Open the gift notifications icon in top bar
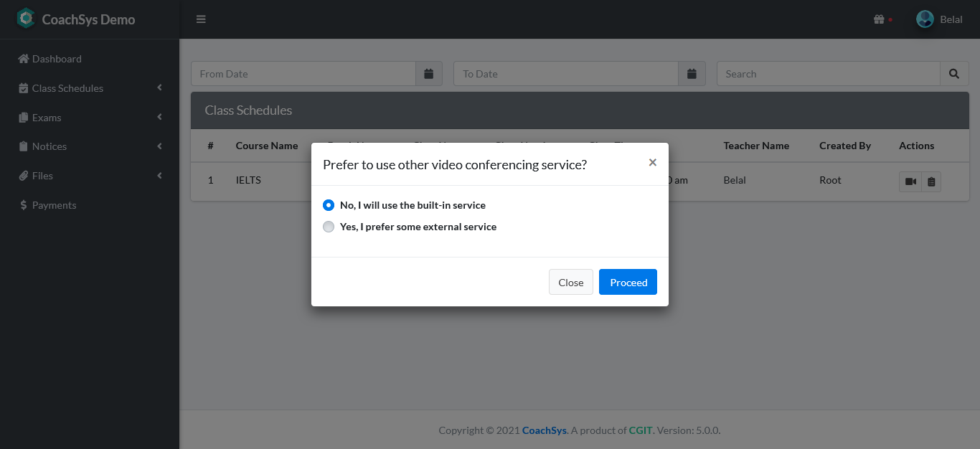 point(880,19)
